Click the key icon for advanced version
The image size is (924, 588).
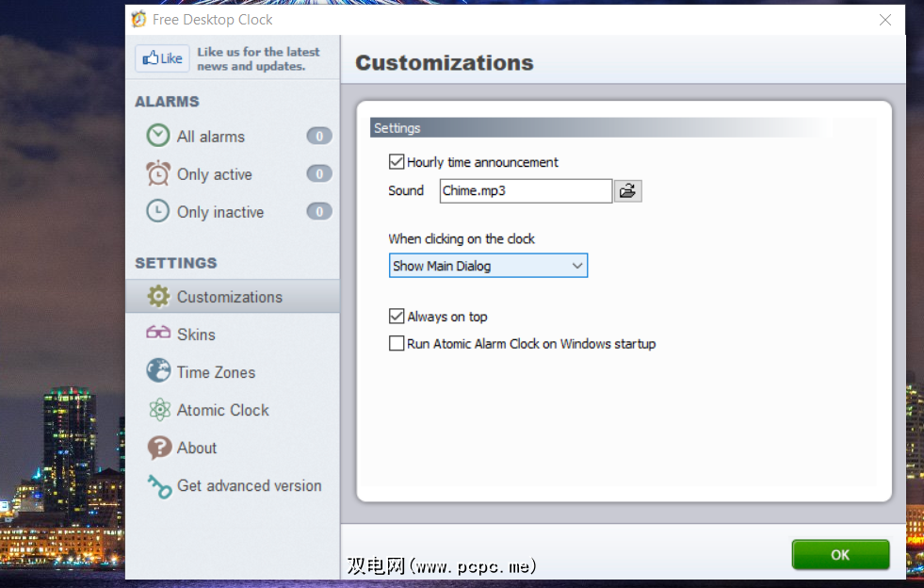pos(159,486)
